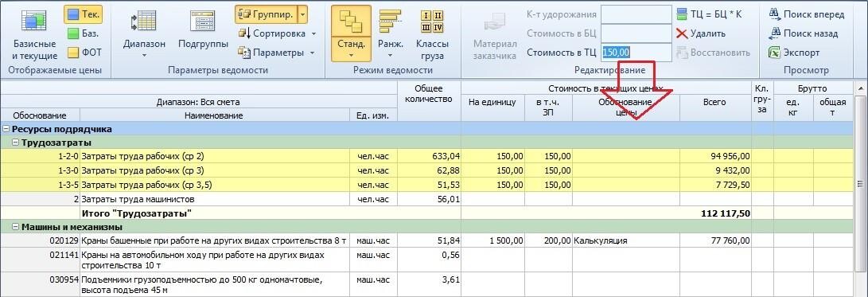Select row Затраты труда рабочих (ср 3,5)

pyautogui.click(x=426, y=185)
